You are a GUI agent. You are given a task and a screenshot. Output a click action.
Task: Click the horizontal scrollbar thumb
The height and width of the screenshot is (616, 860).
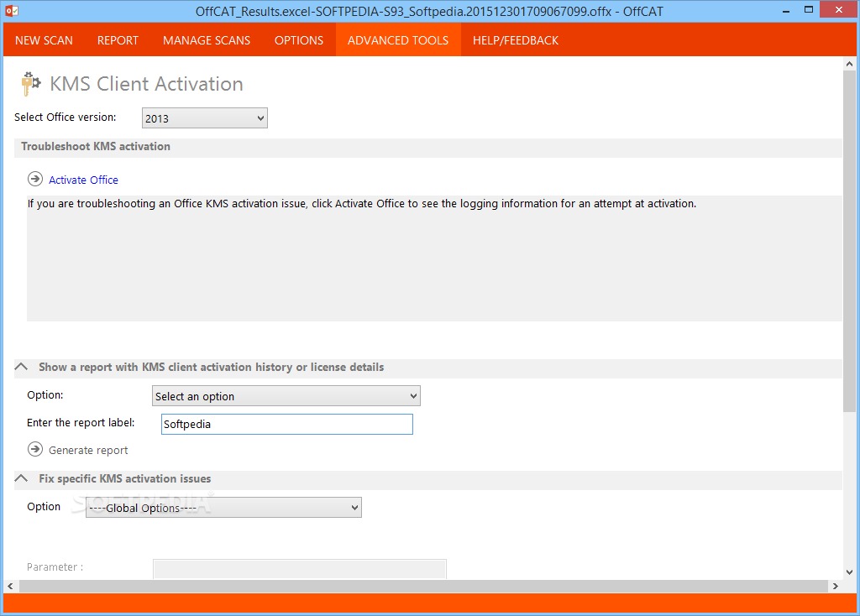pyautogui.click(x=423, y=586)
